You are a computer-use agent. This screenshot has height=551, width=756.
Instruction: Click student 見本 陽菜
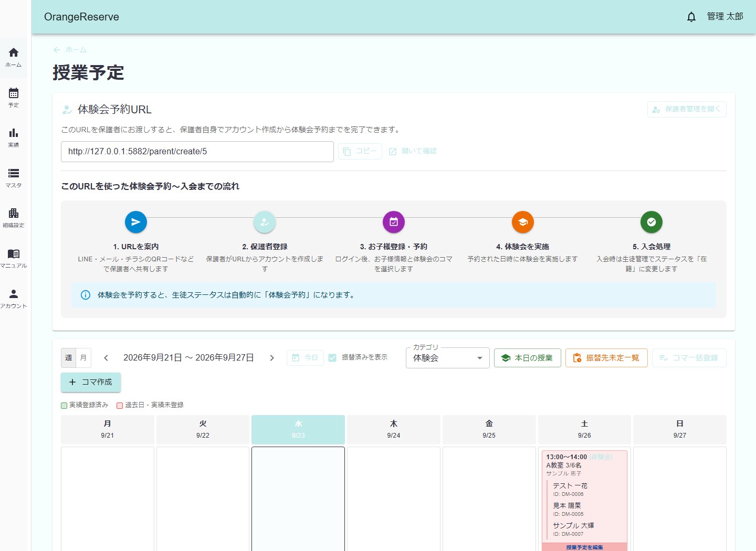tap(567, 506)
